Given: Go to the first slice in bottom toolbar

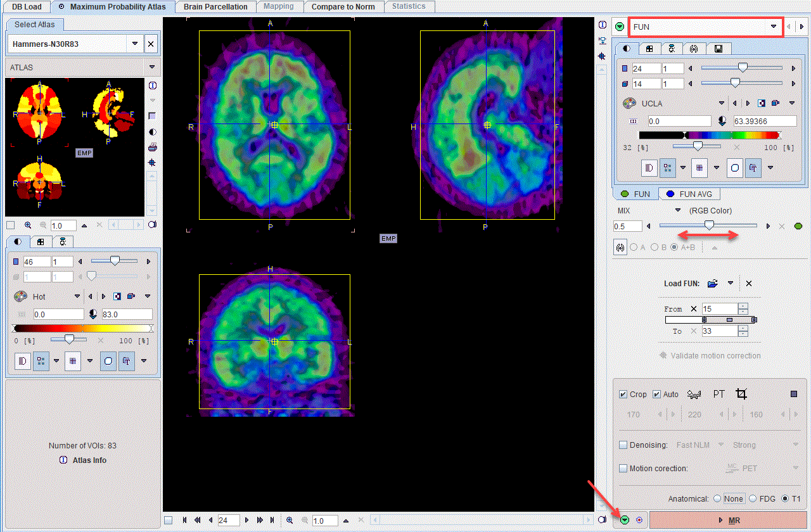Looking at the screenshot, I should (185, 521).
